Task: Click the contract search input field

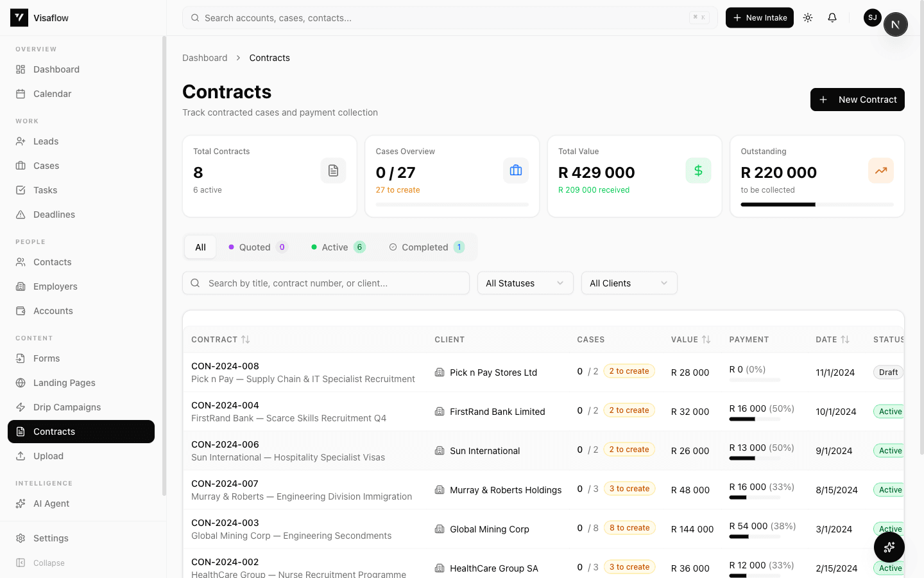Action: click(x=325, y=283)
